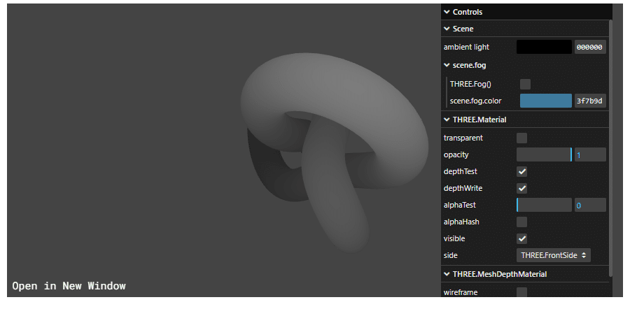Enable the transparent checkbox
This screenshot has height=309, width=644.
click(521, 138)
